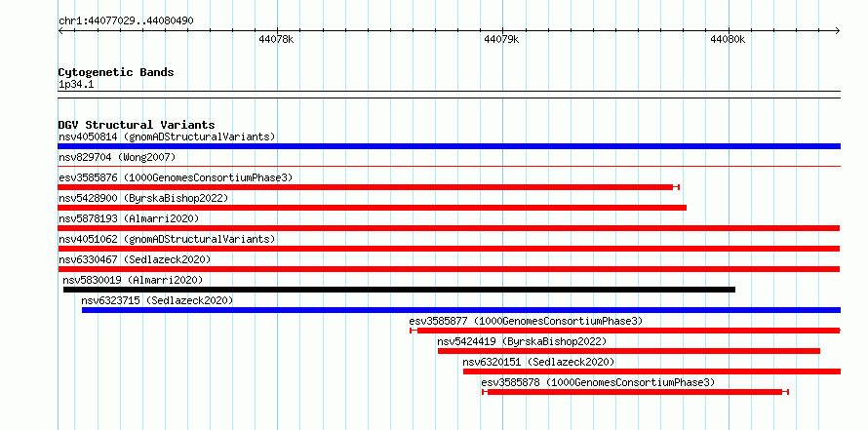The height and width of the screenshot is (430, 868).
Task: Select the 1p34.1 cytogenetic band label
Action: [x=76, y=85]
